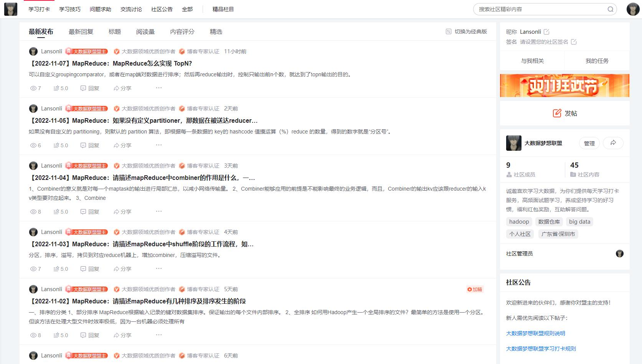This screenshot has width=642, height=364.
Task: Switch to the 交流讨论 tab
Action: click(131, 9)
